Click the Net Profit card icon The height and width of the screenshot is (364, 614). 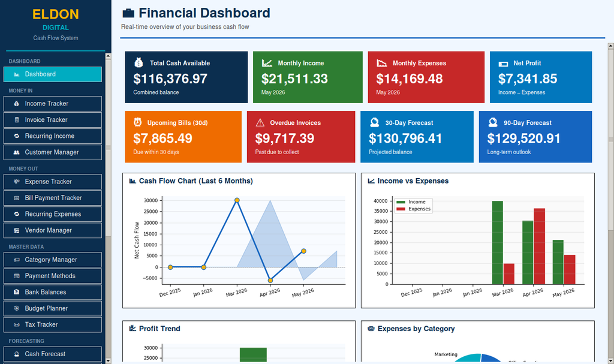[503, 64]
